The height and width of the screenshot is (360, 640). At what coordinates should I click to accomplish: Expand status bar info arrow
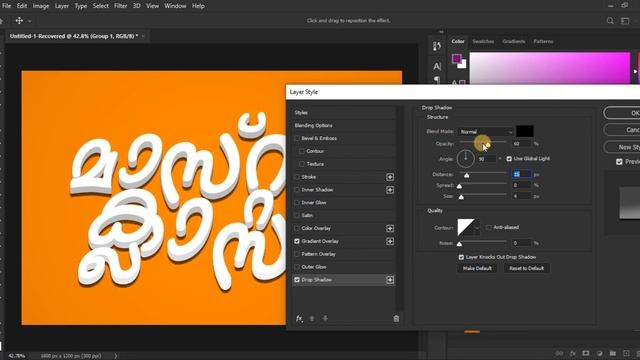coord(116,356)
